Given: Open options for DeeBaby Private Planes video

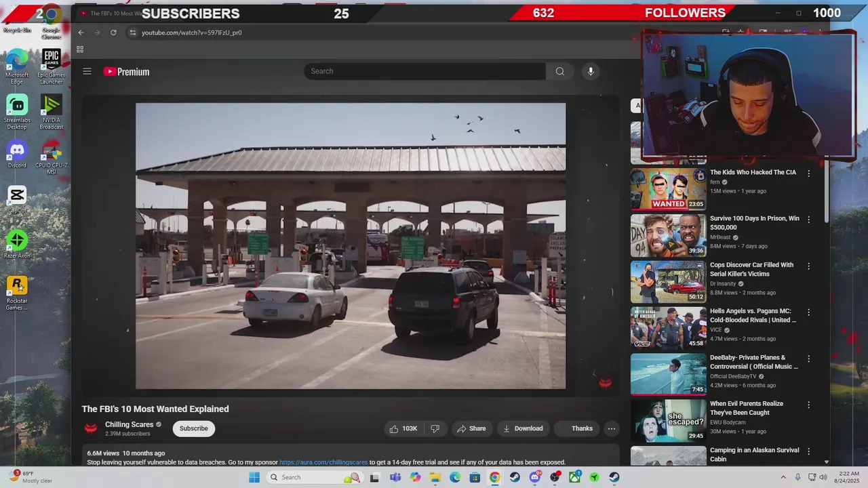Looking at the screenshot, I should tap(808, 359).
